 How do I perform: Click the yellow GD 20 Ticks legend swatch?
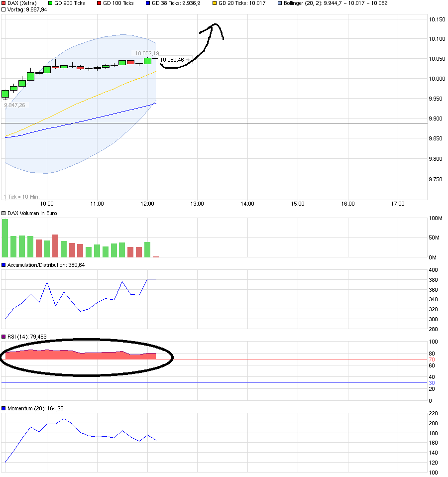coord(215,3)
